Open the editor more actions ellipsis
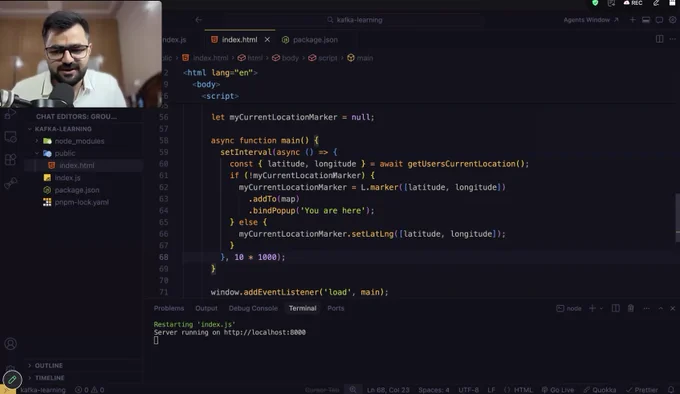Image resolution: width=680 pixels, height=394 pixels. pos(673,39)
